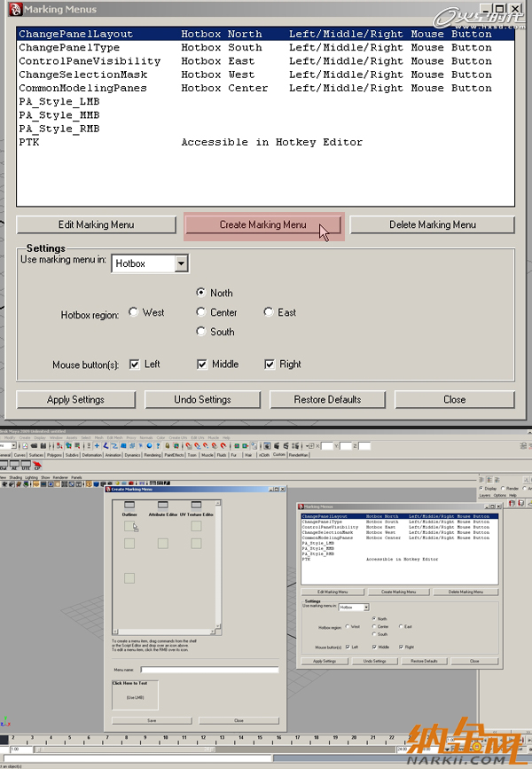Click vertical scrollbar in Create Marking Menu grid
The width and height of the screenshot is (532, 769).
(x=218, y=565)
